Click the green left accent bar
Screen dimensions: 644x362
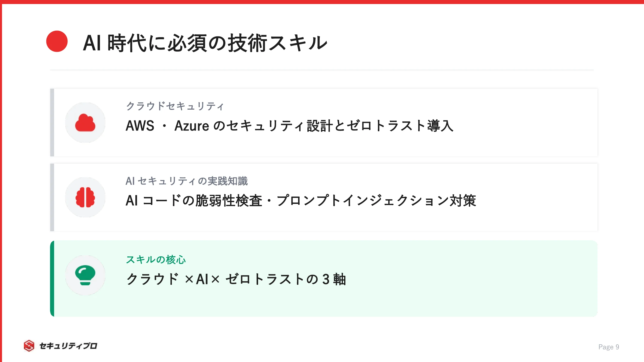pos(52,279)
